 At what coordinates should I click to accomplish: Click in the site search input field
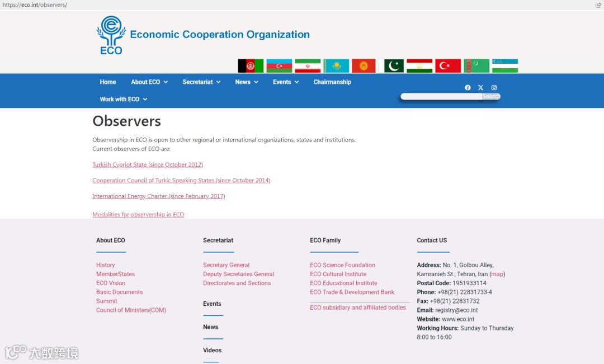441,96
